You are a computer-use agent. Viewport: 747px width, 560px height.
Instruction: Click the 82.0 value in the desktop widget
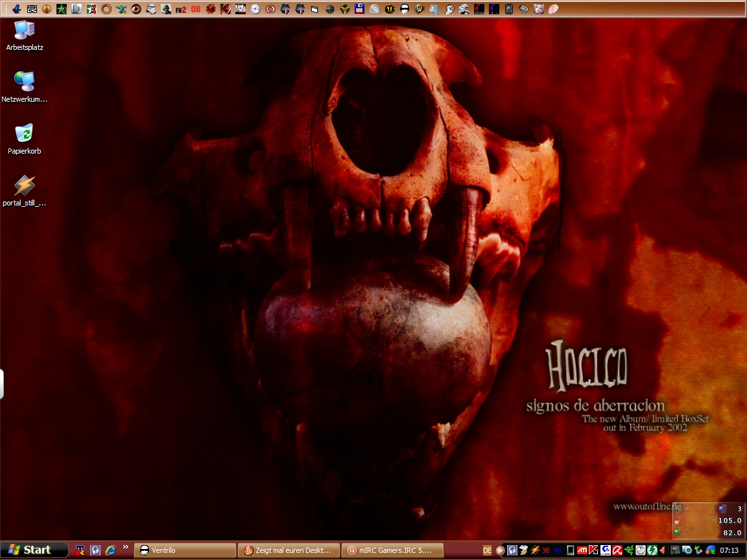pyautogui.click(x=732, y=533)
